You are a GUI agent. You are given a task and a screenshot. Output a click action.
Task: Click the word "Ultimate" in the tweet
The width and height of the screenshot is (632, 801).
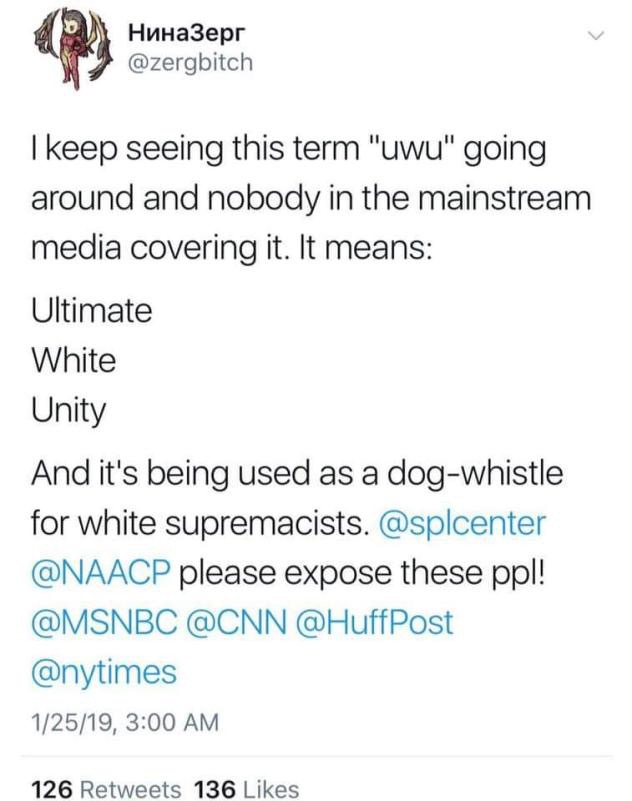pos(92,310)
